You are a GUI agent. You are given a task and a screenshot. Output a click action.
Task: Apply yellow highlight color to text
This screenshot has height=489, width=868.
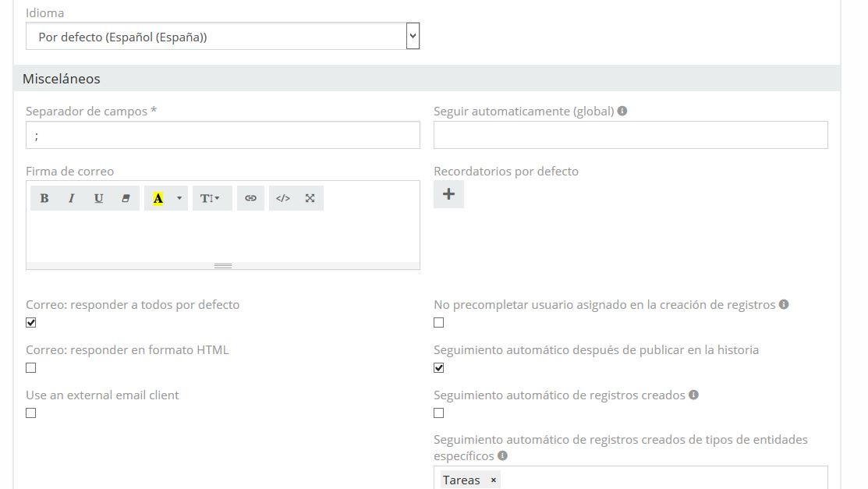click(158, 198)
